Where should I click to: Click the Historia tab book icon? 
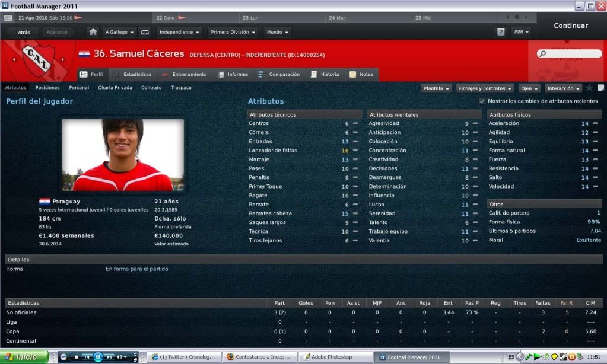[x=313, y=74]
